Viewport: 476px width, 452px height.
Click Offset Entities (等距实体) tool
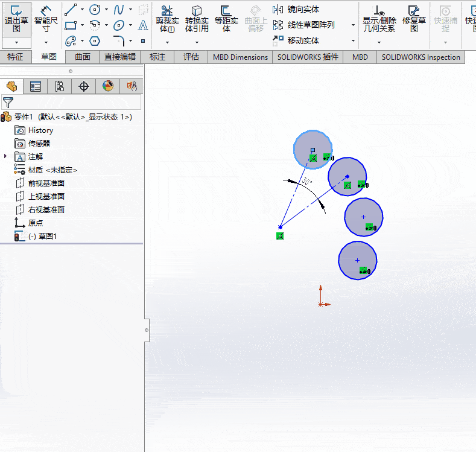click(226, 19)
